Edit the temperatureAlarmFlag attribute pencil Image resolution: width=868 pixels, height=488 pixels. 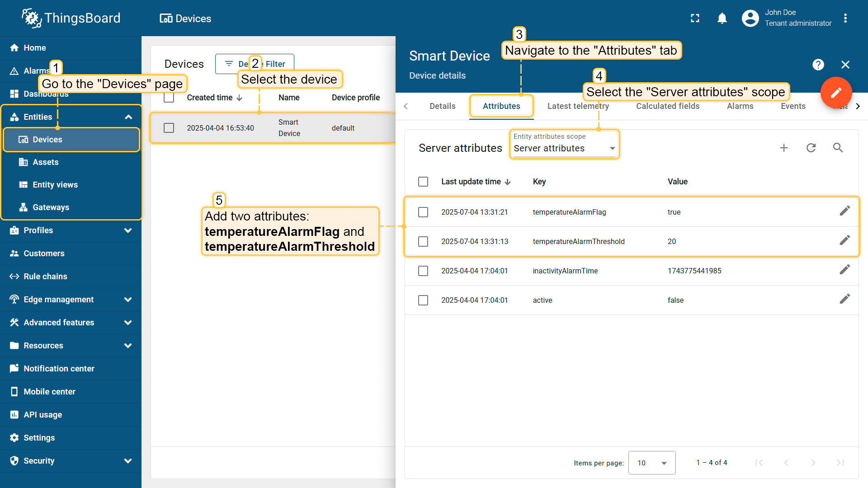pyautogui.click(x=844, y=211)
